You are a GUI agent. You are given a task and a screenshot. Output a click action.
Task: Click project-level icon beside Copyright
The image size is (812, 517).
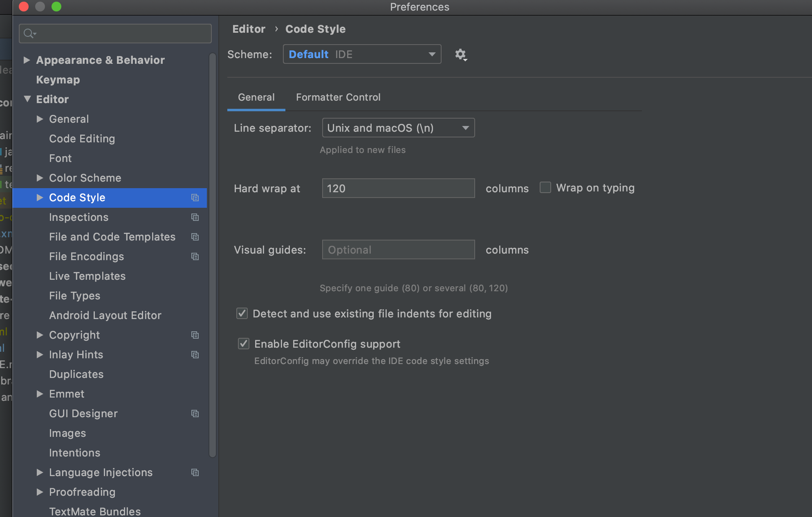point(195,335)
